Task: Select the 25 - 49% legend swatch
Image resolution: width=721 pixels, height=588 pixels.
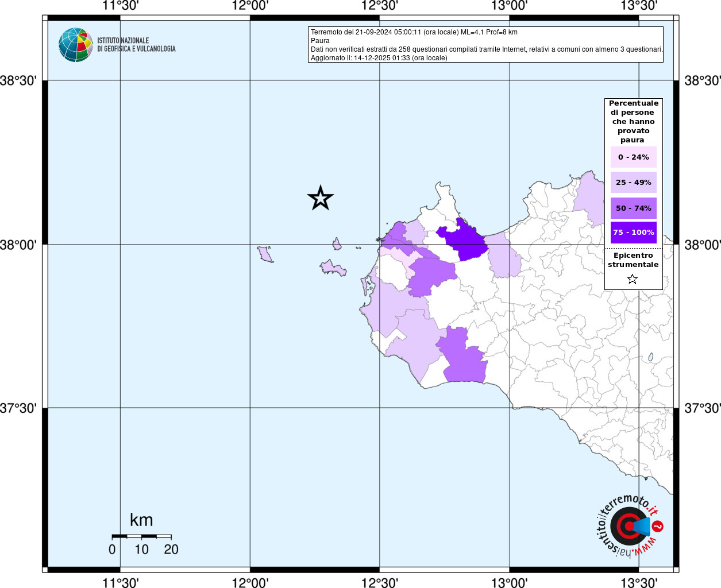Action: [633, 183]
